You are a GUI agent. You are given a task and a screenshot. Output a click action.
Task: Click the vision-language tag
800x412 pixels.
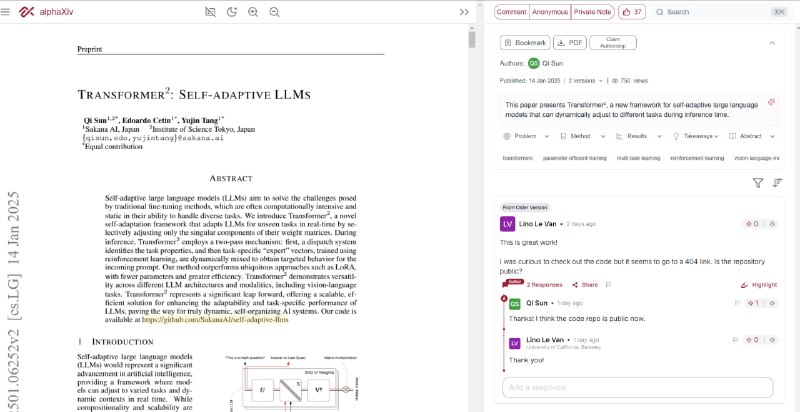pos(756,159)
